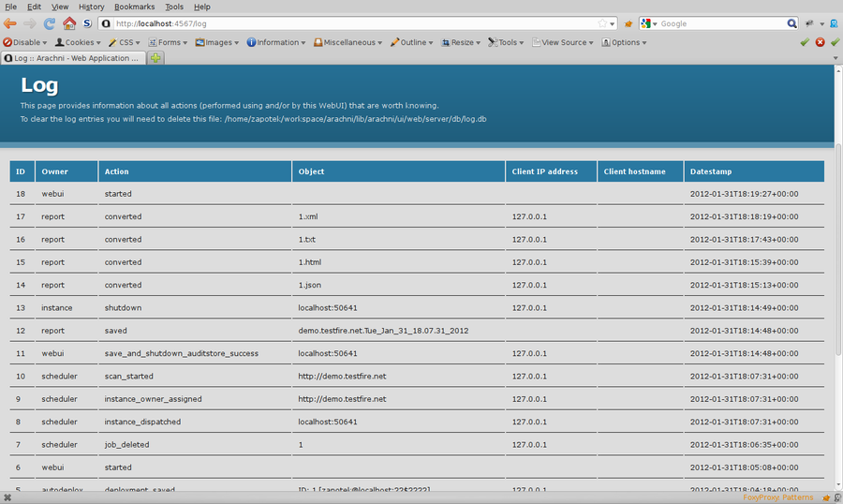
Task: Open the Information dropdown
Action: coord(276,42)
